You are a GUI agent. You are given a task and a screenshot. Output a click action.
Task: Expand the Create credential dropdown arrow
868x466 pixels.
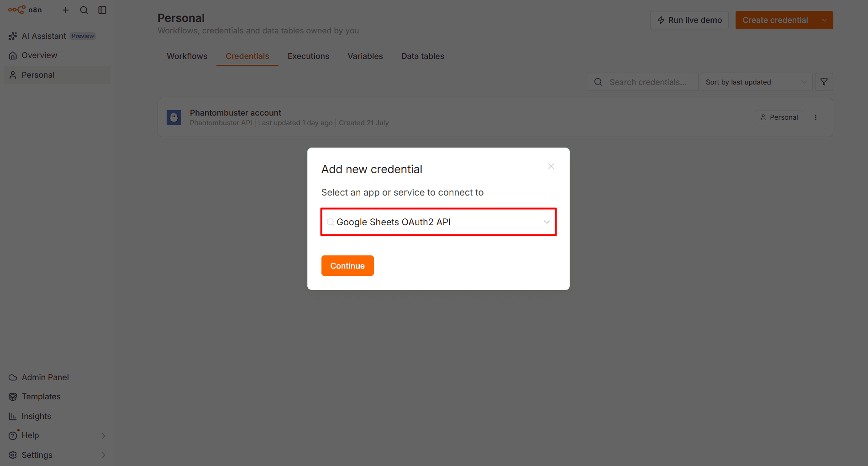[825, 20]
